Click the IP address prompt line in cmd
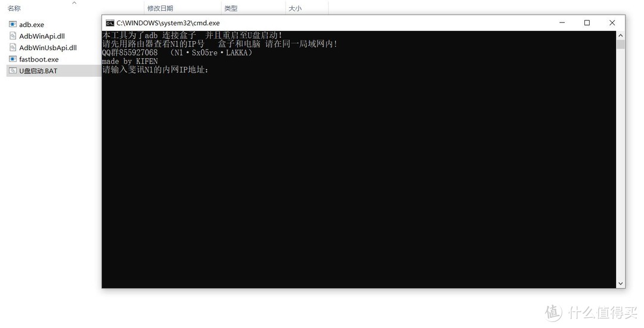Image resolution: width=644 pixels, height=328 pixels. click(x=155, y=70)
